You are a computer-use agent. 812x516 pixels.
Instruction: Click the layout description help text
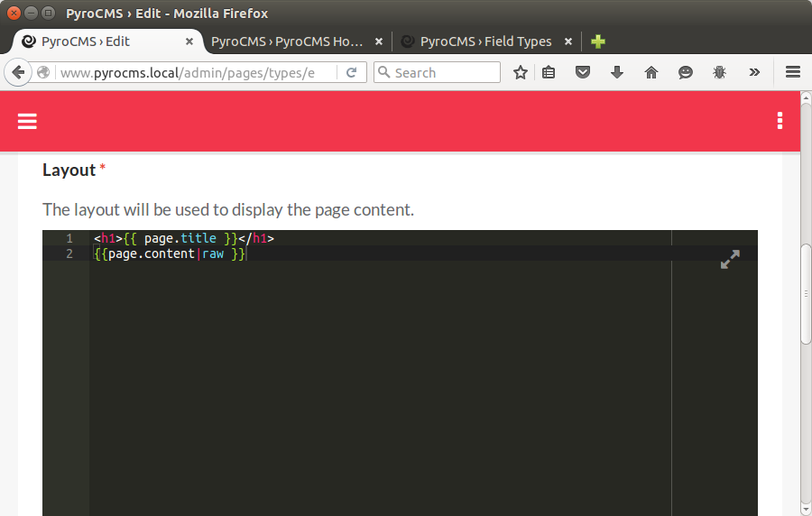228,209
